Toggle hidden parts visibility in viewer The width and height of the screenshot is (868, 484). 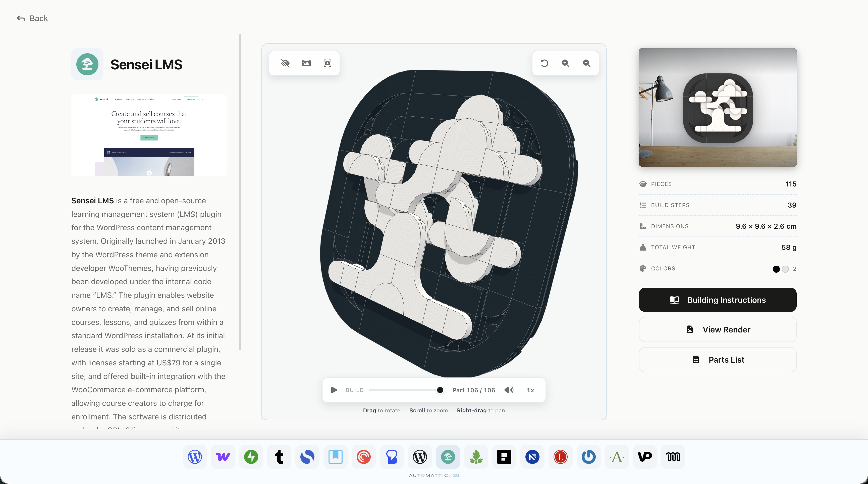[285, 63]
